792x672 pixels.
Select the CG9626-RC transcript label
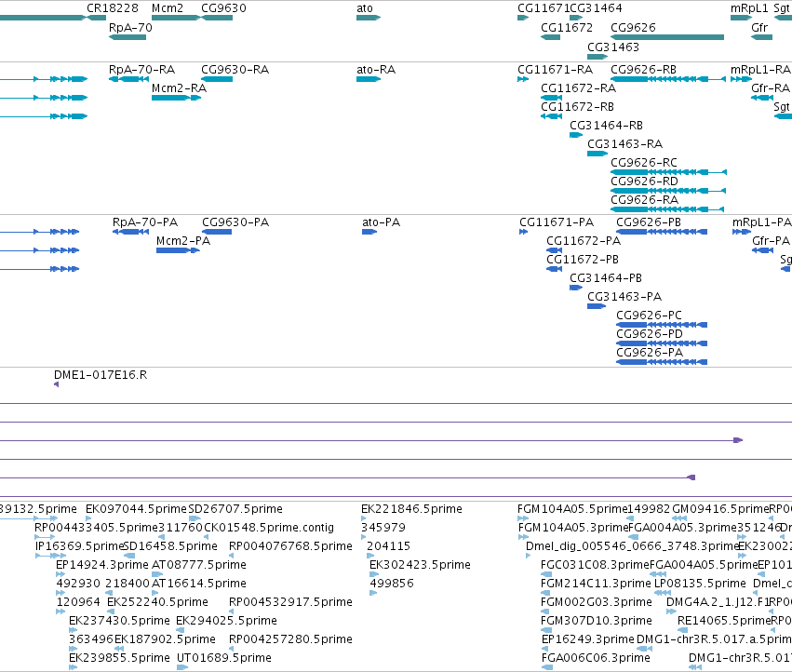tap(644, 163)
